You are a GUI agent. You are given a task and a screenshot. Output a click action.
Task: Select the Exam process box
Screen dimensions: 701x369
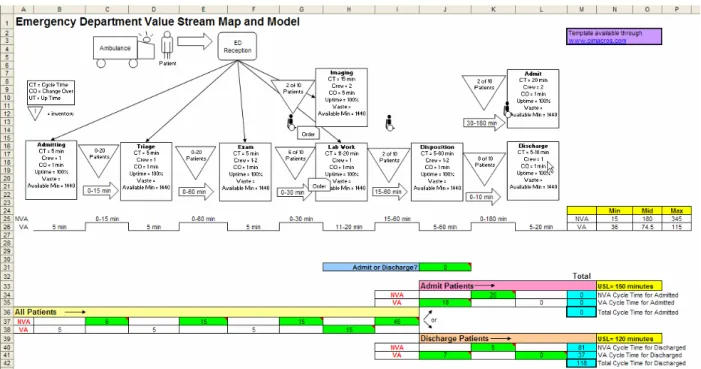pos(245,172)
